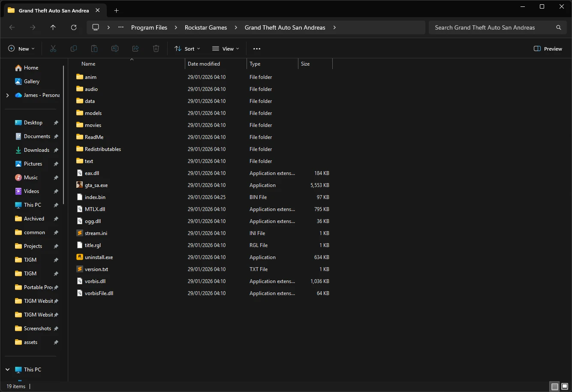572x392 pixels.
Task: Open Rockstar Games from the breadcrumb
Action: pyautogui.click(x=206, y=27)
